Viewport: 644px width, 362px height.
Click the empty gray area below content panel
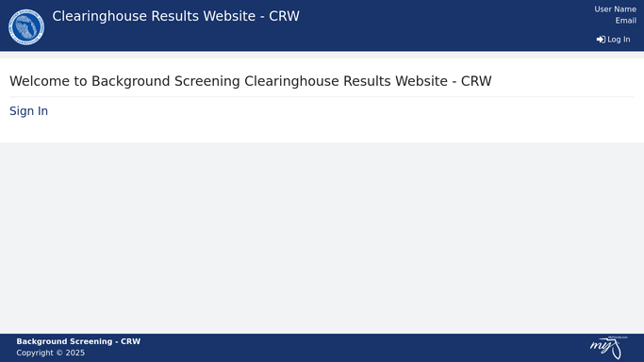pyautogui.click(x=322, y=239)
